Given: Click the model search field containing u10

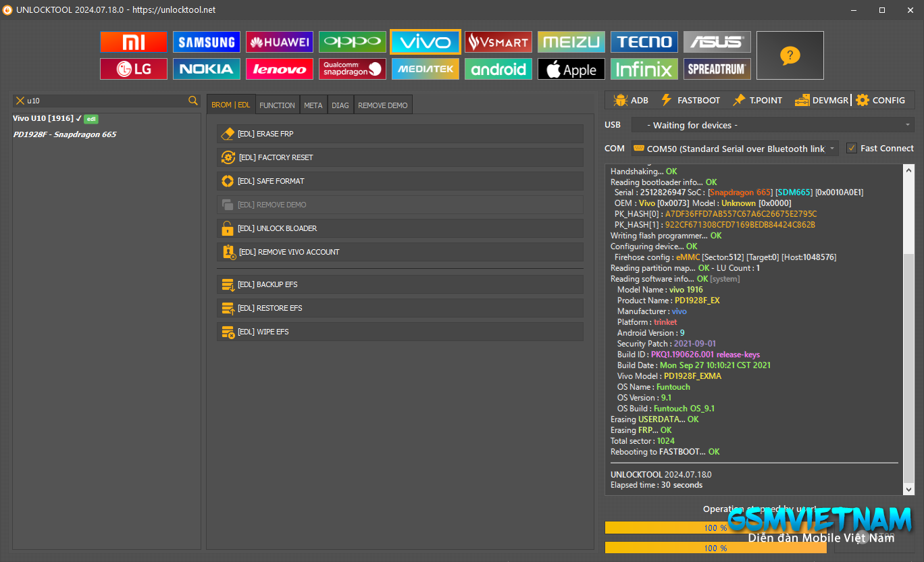Looking at the screenshot, I should pos(106,101).
